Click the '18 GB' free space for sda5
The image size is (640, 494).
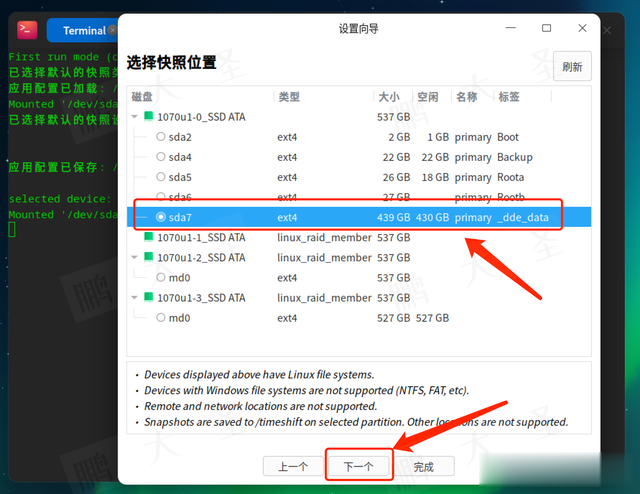click(435, 177)
